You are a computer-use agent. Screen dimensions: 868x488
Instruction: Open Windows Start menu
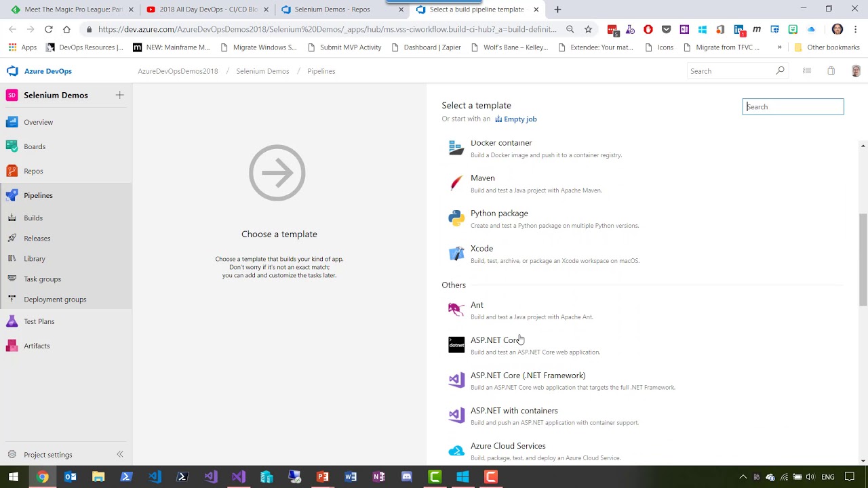14,477
